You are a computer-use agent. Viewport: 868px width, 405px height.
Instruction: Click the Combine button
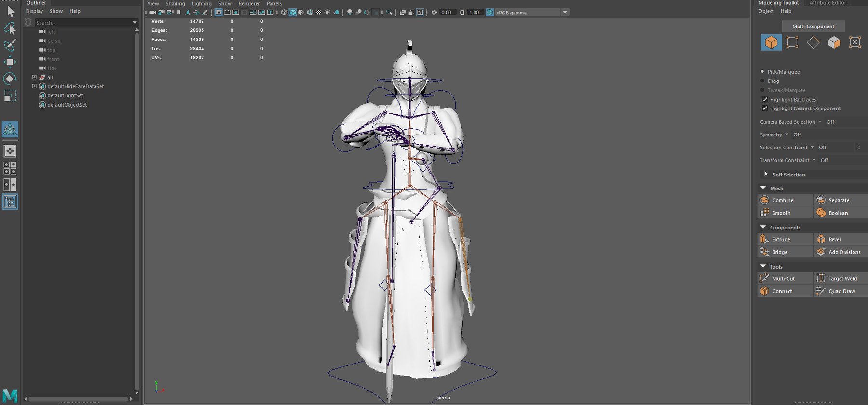[785, 200]
